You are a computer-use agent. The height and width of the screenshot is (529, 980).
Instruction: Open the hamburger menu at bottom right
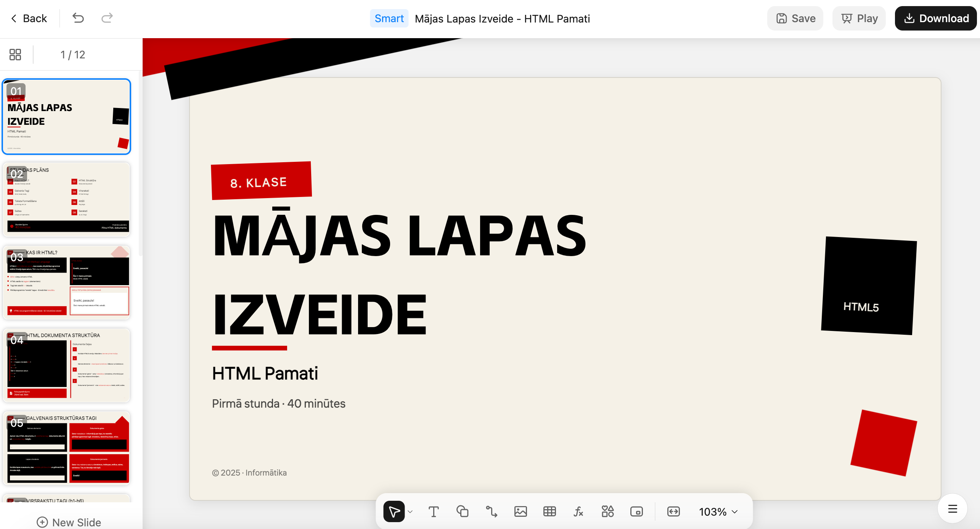953,509
